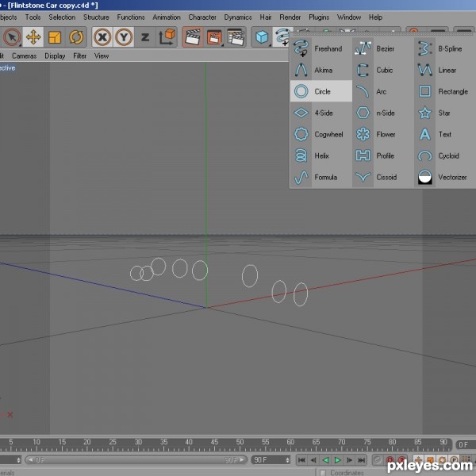Viewport: 476px width, 476px height.
Task: Choose the Linear spline
Action: pyautogui.click(x=445, y=70)
